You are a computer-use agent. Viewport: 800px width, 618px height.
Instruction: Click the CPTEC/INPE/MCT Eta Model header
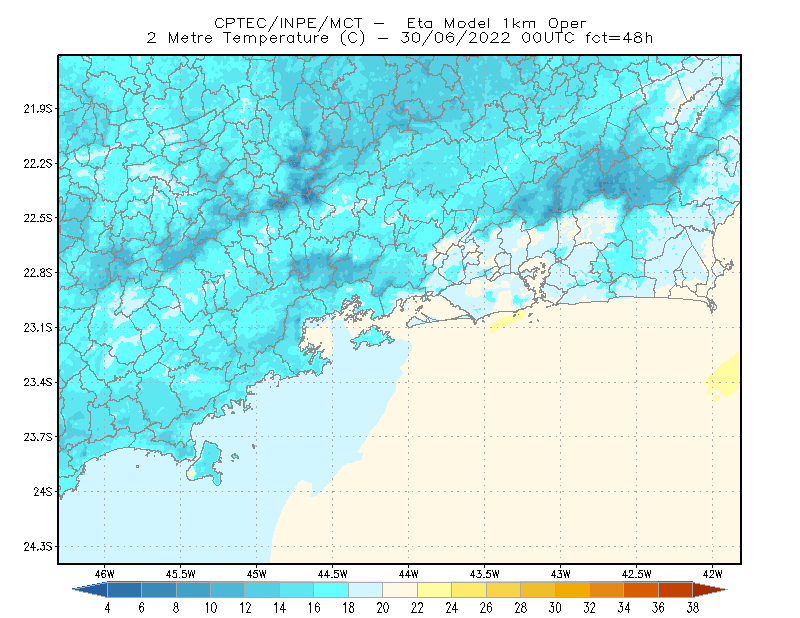[x=399, y=23]
